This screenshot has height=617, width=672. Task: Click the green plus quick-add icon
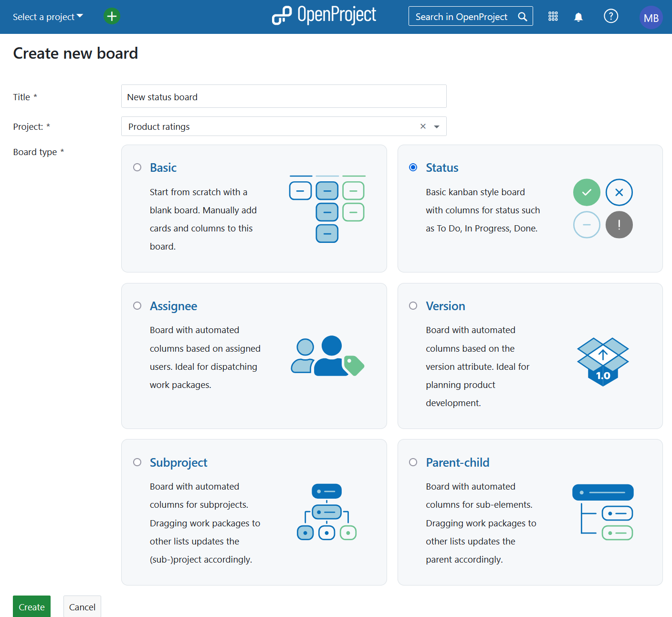click(112, 17)
